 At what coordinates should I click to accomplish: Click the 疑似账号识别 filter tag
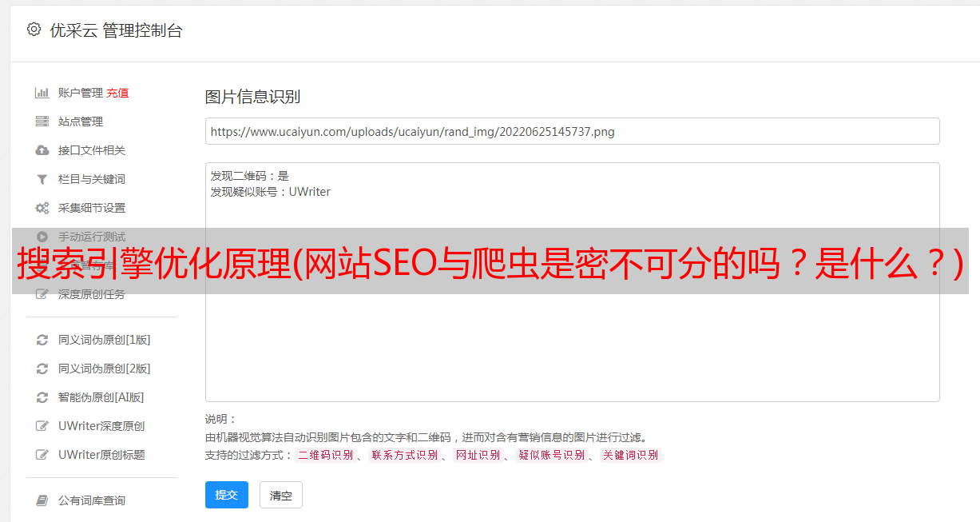point(551,455)
